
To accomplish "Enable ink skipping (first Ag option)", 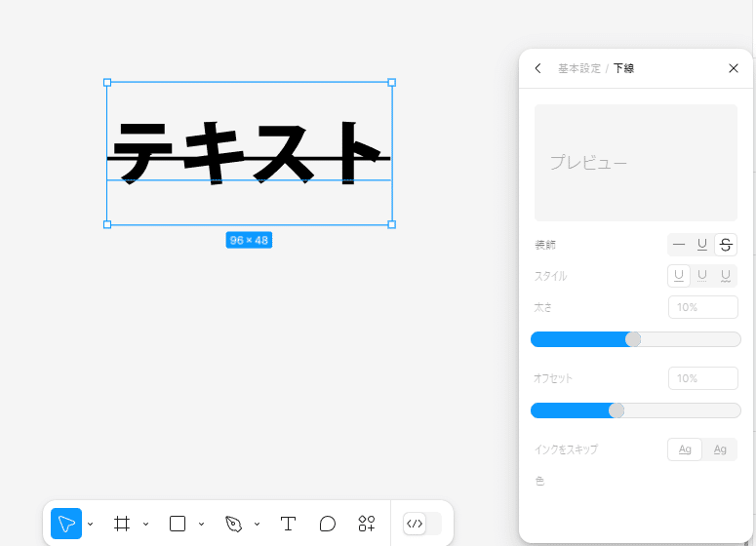I will (685, 449).
